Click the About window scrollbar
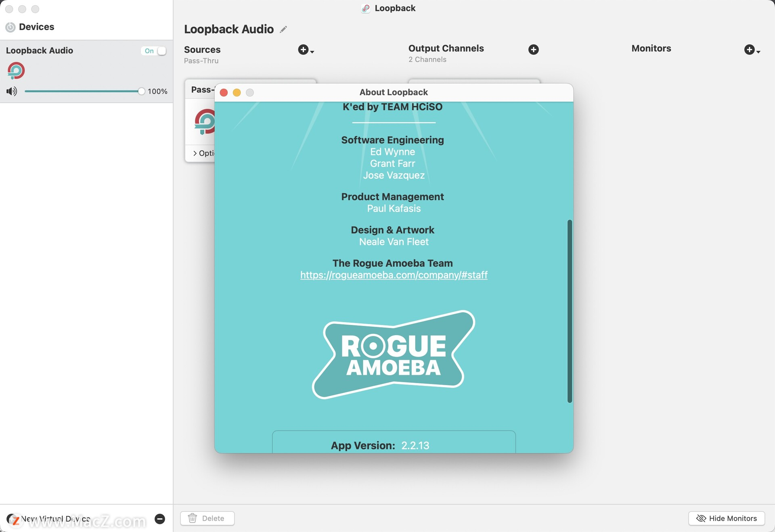Viewport: 775px width, 532px height. click(x=570, y=311)
